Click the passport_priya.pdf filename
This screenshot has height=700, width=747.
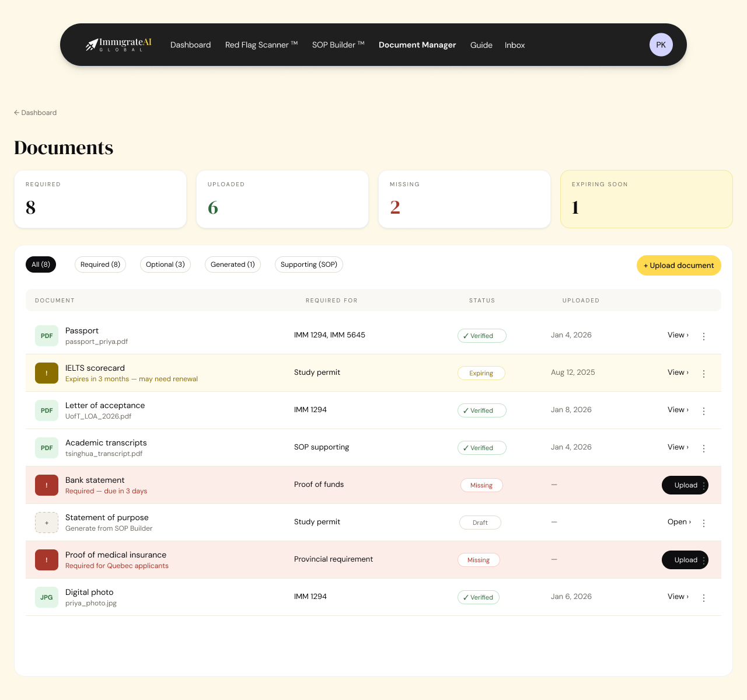pos(96,342)
